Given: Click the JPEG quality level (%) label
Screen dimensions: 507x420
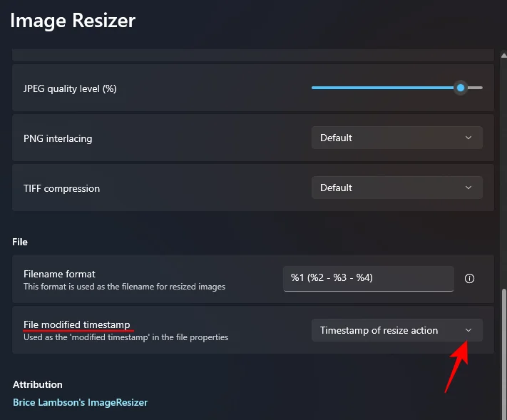Looking at the screenshot, I should (x=70, y=88).
